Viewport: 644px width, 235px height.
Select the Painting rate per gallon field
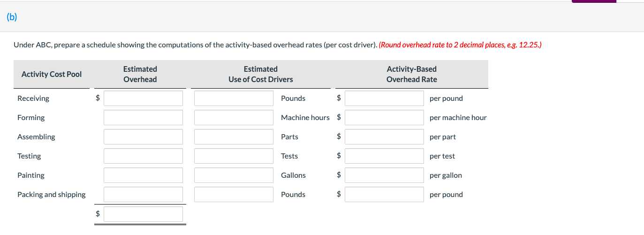pos(384,175)
